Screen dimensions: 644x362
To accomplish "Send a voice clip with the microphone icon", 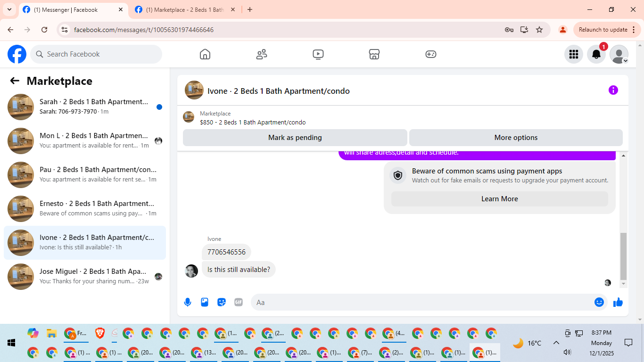I will 188,302.
